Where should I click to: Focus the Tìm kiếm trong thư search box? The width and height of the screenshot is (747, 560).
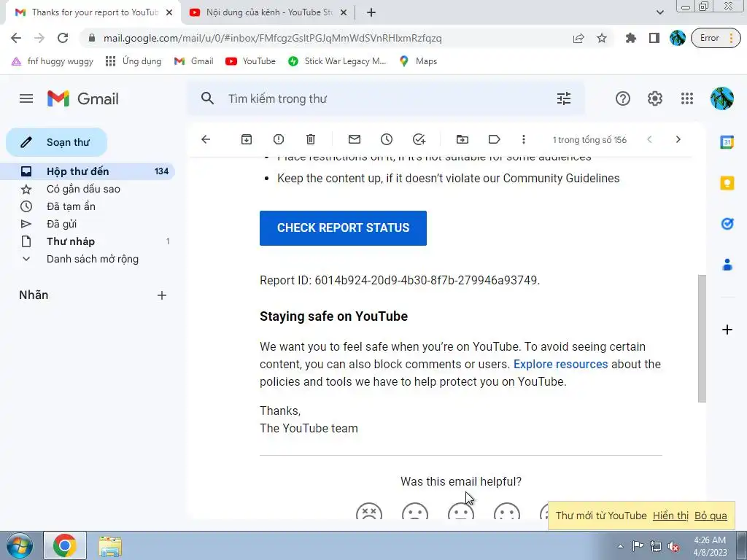386,98
